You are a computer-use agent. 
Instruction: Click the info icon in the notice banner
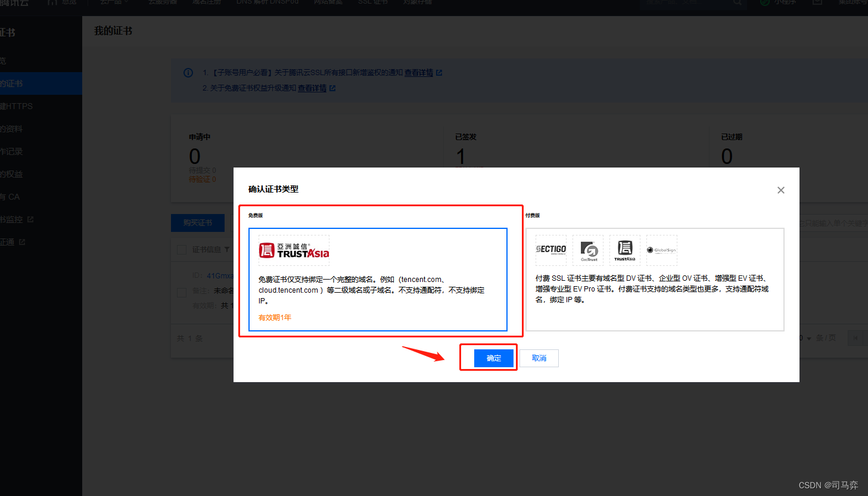point(188,73)
